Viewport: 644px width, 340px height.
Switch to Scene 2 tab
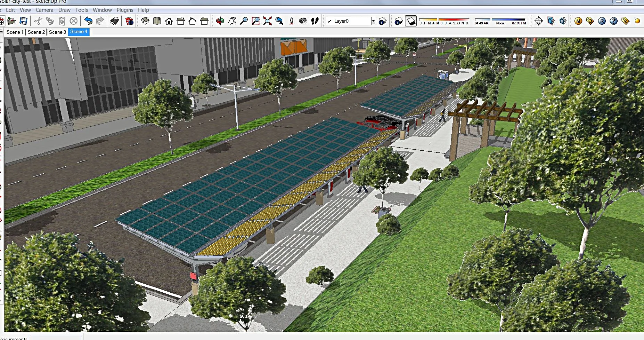coord(36,32)
